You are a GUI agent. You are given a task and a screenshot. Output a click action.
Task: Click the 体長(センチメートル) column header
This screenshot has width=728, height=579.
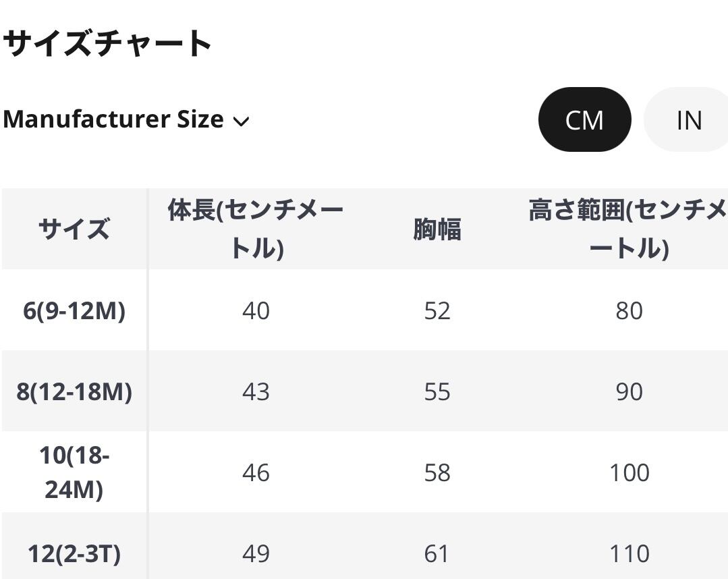[x=256, y=229]
